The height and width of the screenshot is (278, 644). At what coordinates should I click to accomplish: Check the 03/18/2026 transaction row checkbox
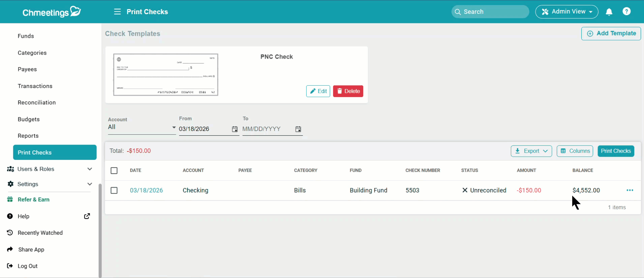pos(114,190)
